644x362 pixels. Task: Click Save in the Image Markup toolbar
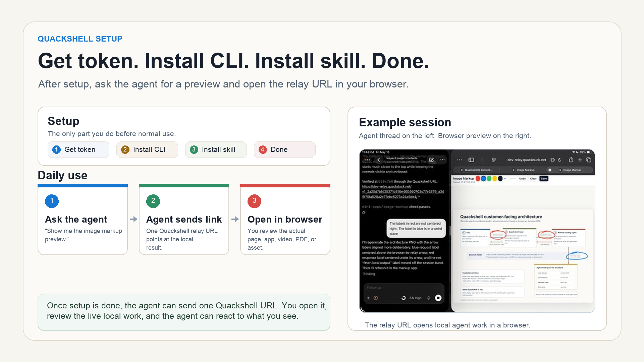click(x=544, y=179)
